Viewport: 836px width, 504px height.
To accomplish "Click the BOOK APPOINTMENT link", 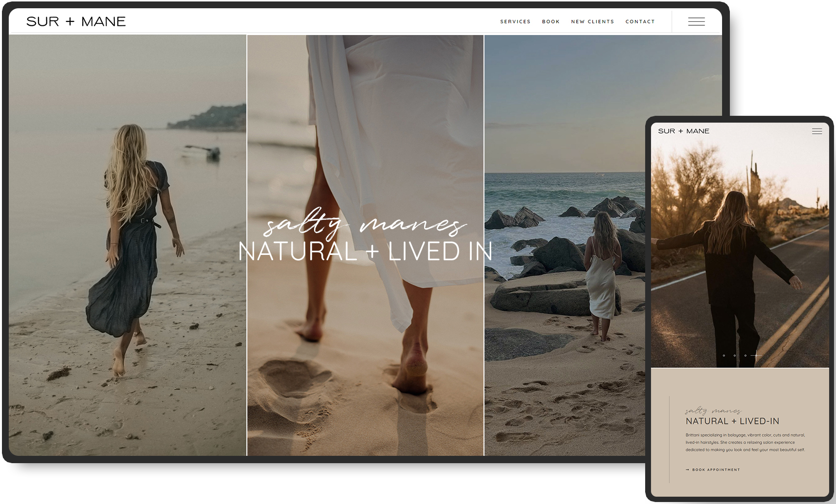I will [716, 469].
